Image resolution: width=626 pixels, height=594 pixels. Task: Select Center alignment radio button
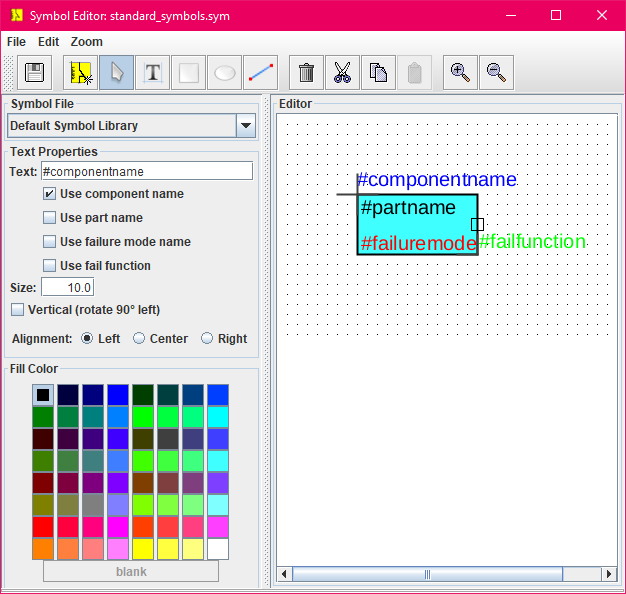139,339
